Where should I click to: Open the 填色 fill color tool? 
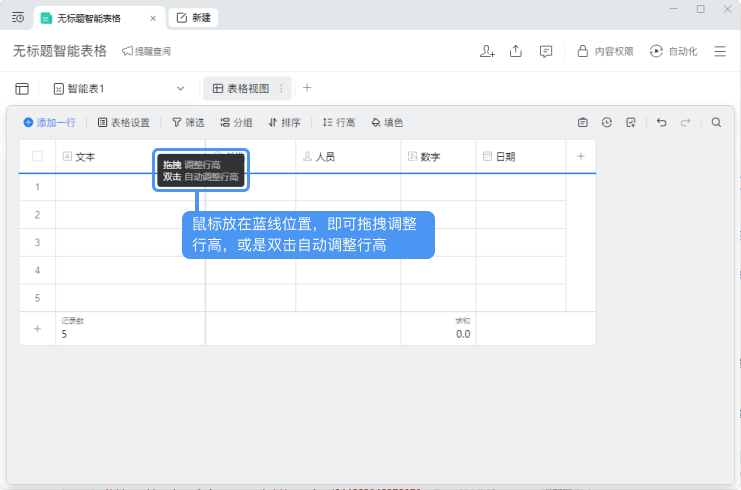click(387, 122)
